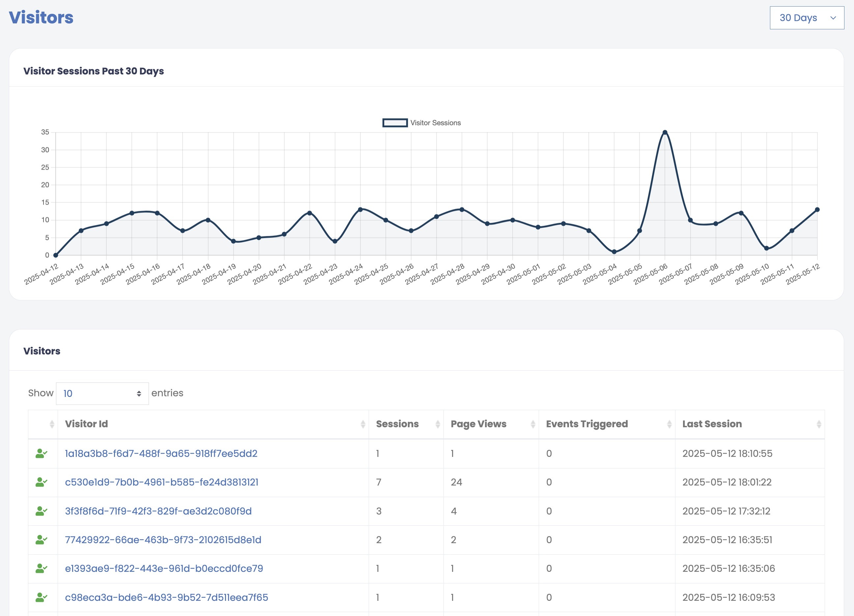Open the 30 Days range dropdown
This screenshot has height=616, width=854.
click(807, 18)
